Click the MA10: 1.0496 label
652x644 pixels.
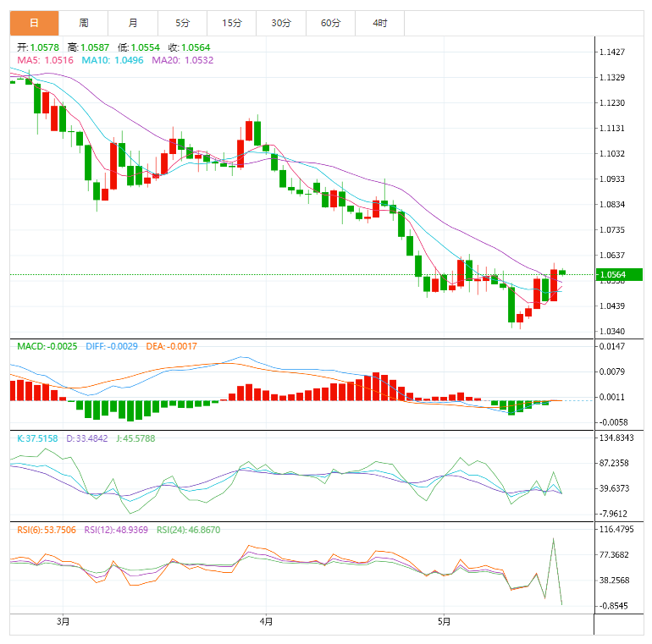pos(113,60)
